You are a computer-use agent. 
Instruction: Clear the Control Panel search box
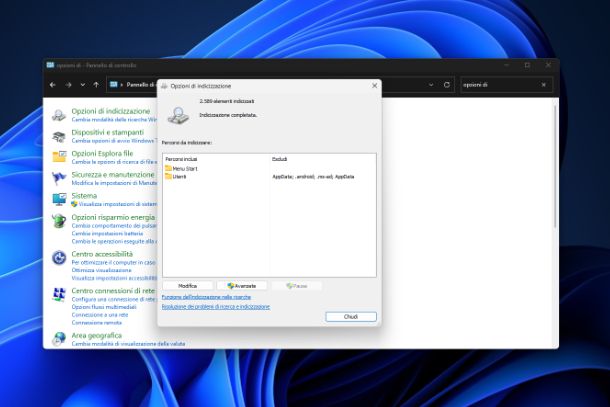543,85
